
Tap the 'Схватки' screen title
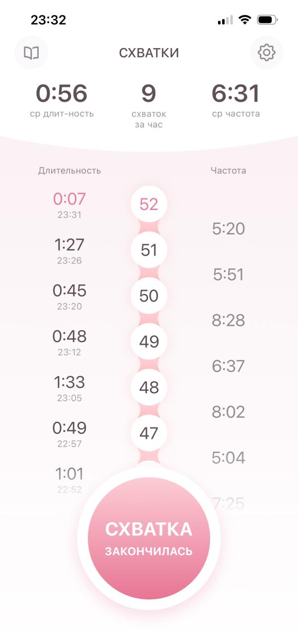(x=149, y=53)
